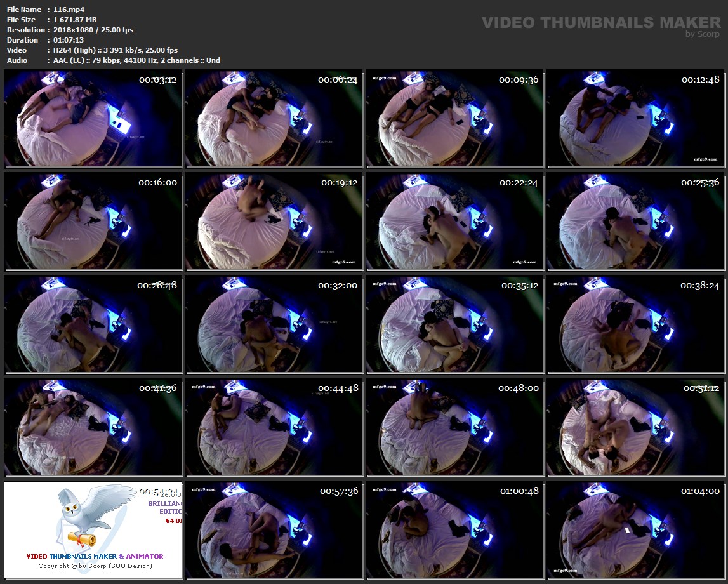Screen dimensions: 728x584
Task: Click the Resolution info line
Action: tap(93, 30)
